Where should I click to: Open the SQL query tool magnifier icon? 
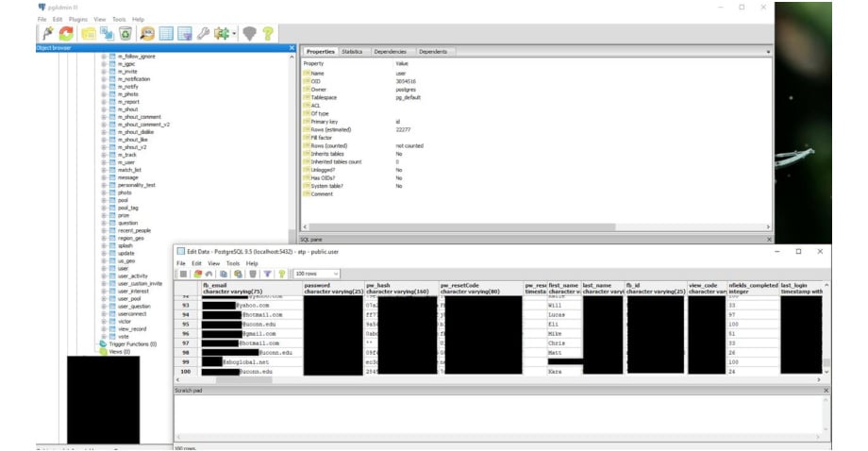click(146, 33)
